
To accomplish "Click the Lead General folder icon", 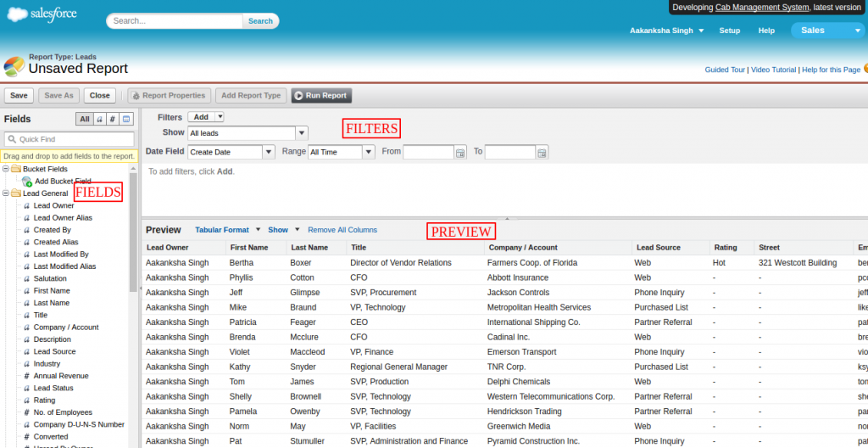I will pyautogui.click(x=16, y=193).
